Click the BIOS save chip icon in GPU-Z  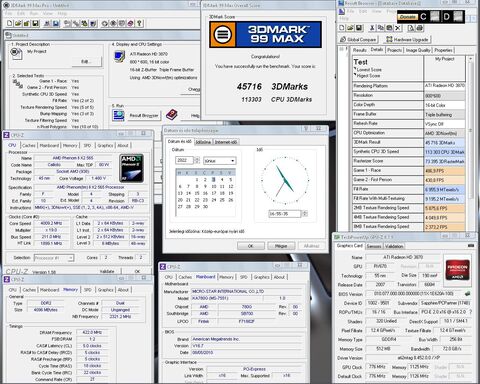[x=468, y=294]
